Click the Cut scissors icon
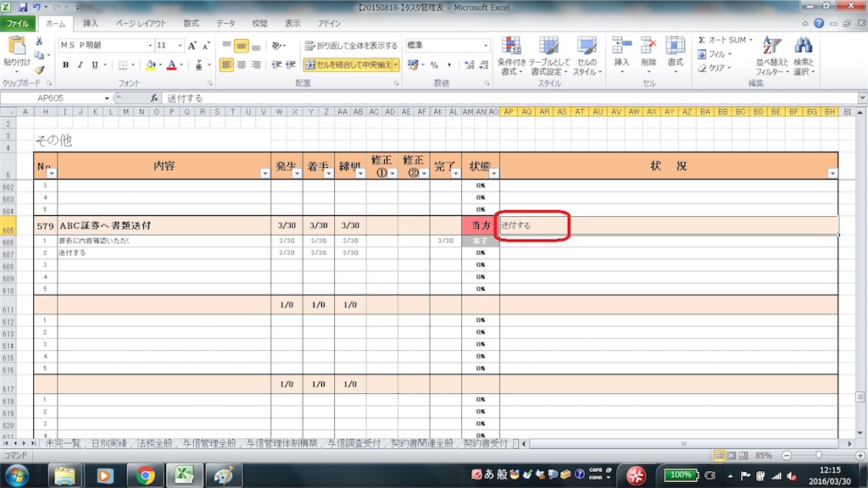The image size is (868, 488). (x=39, y=42)
